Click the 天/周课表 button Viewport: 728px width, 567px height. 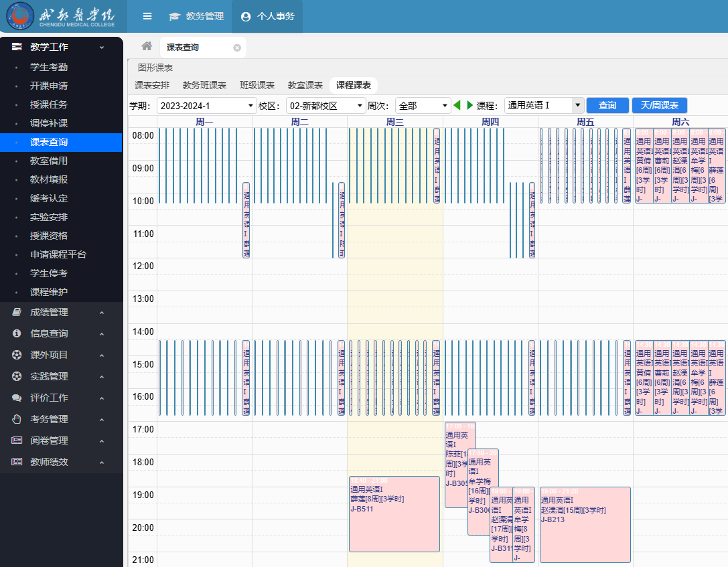point(659,105)
